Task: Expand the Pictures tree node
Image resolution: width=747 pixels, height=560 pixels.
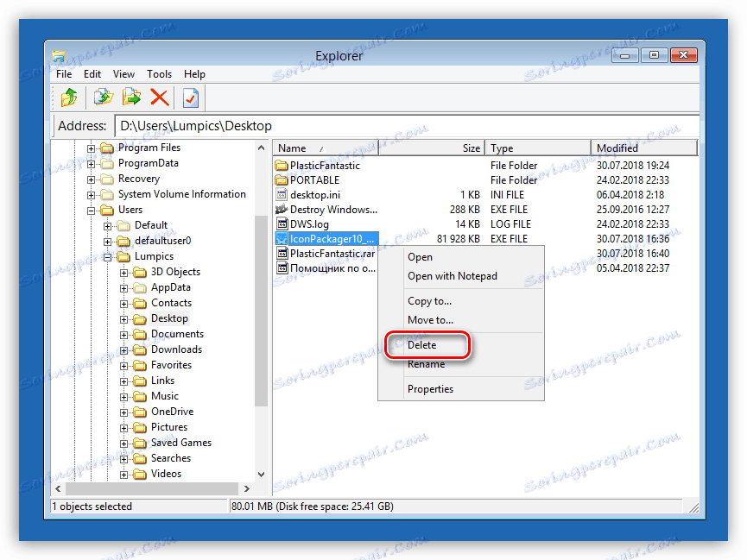Action: (123, 428)
